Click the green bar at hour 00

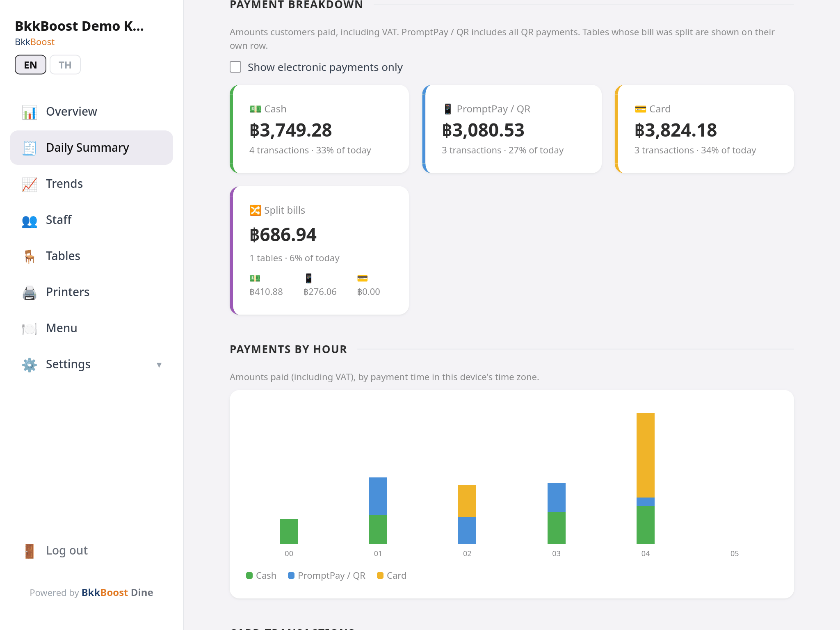pos(289,531)
